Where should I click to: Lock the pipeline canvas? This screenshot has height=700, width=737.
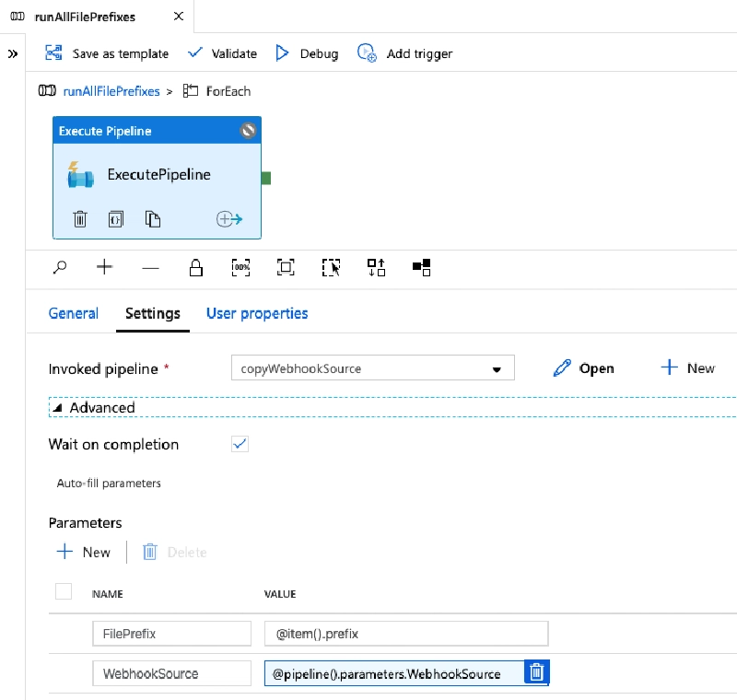click(194, 267)
